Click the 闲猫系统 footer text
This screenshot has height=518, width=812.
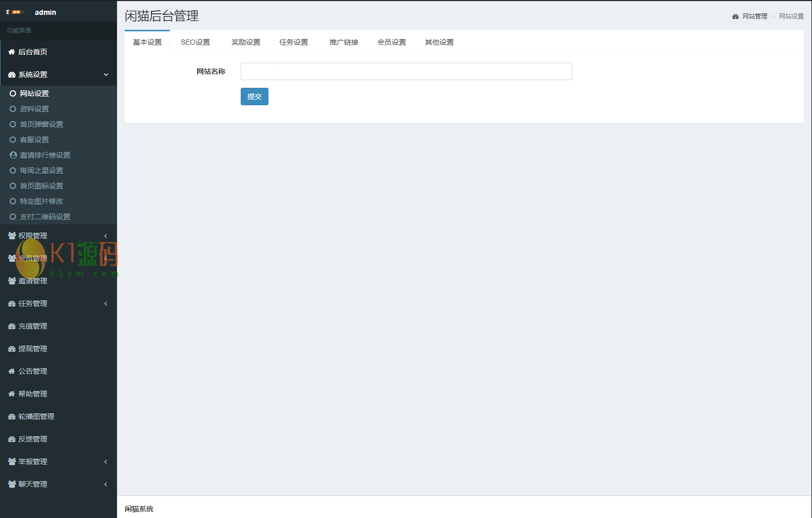[139, 509]
